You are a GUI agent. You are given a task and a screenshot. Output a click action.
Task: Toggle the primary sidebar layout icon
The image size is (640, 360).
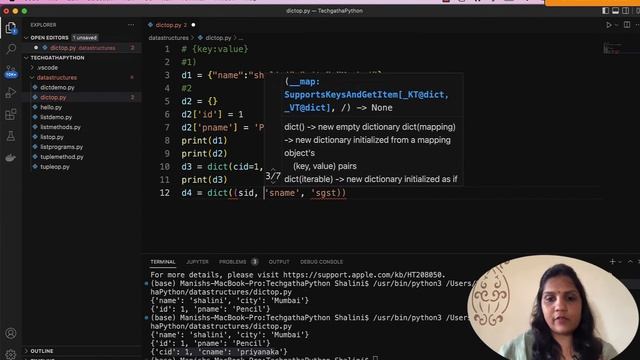(605, 11)
